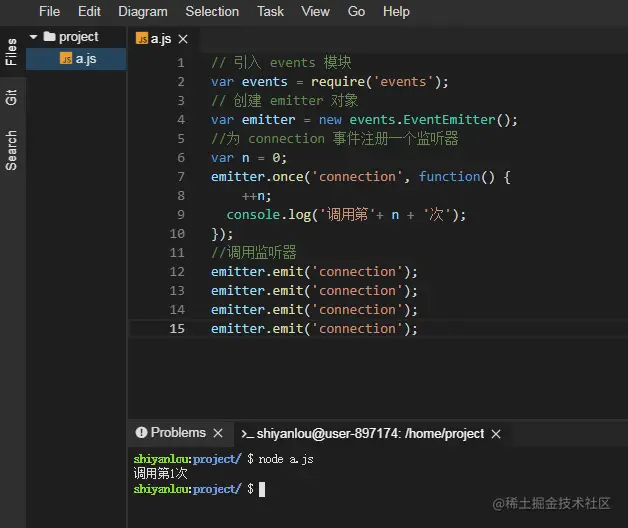
Task: Click on the emitter.once line
Action: [360, 177]
